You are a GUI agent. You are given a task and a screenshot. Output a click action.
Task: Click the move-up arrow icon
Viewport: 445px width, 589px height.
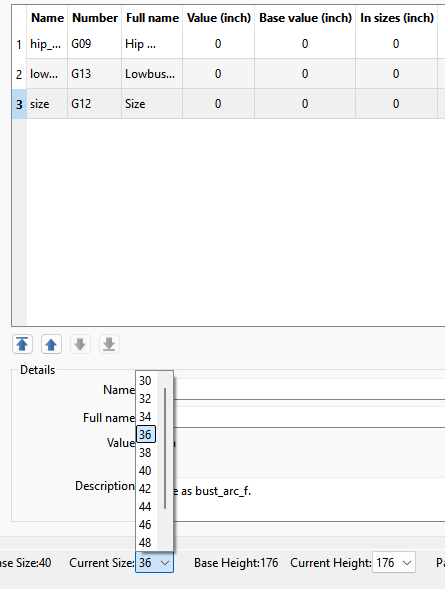point(51,344)
